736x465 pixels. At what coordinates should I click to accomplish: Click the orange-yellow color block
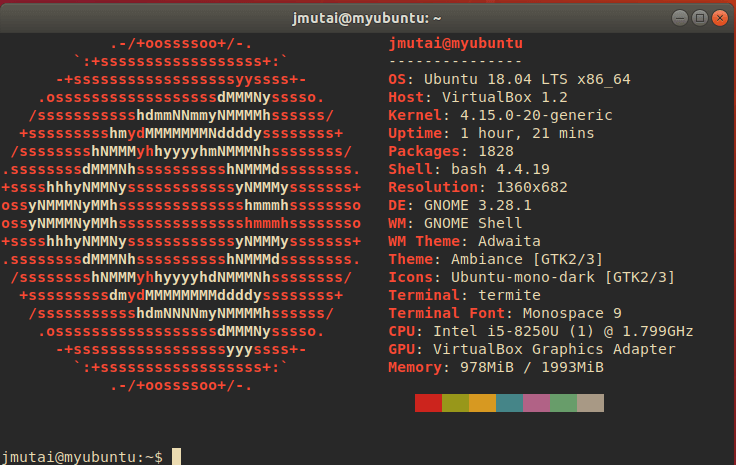[x=482, y=403]
